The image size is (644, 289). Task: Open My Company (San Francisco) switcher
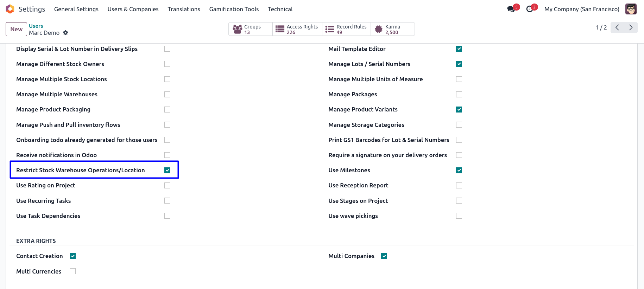[582, 9]
